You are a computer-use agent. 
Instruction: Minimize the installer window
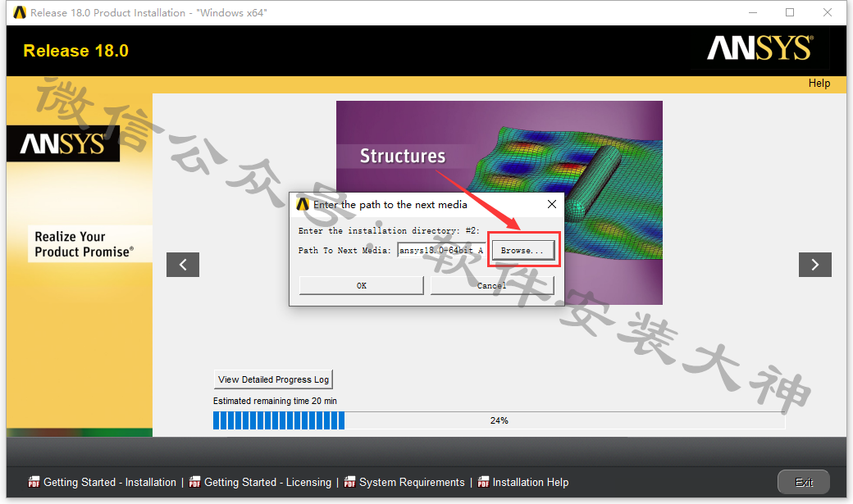pos(753,12)
